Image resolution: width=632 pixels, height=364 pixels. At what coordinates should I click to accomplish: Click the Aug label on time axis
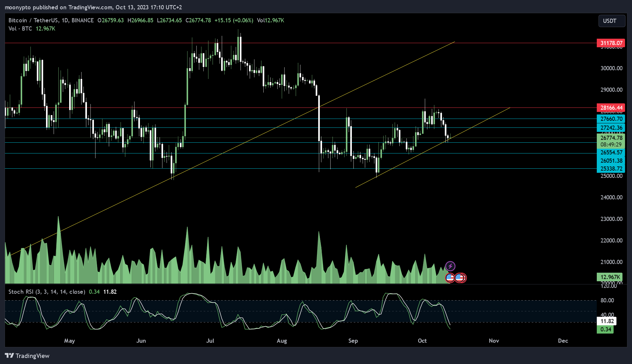282,341
